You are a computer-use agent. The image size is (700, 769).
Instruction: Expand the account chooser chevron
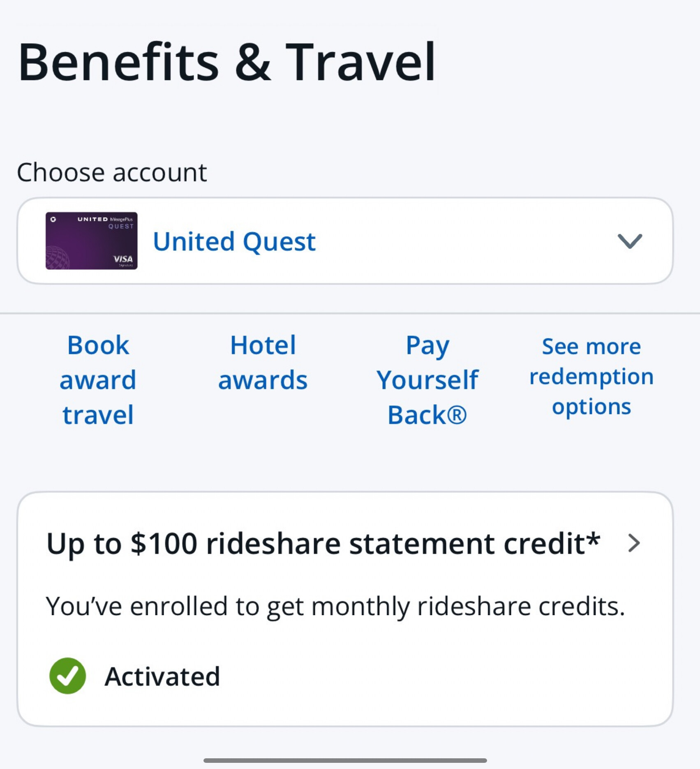click(x=630, y=241)
